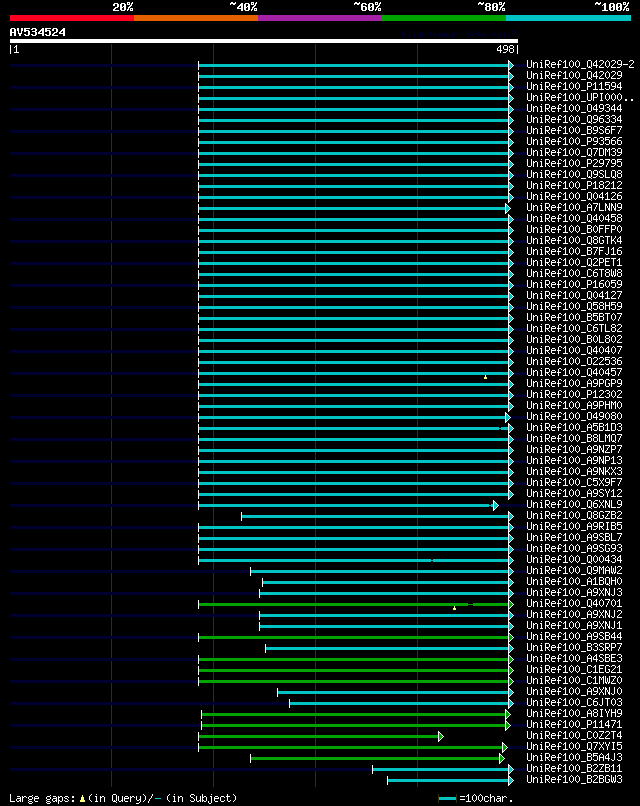This screenshot has width=640, height=806.
Task: Click label UniRef100_Q00434
Action: (x=574, y=559)
